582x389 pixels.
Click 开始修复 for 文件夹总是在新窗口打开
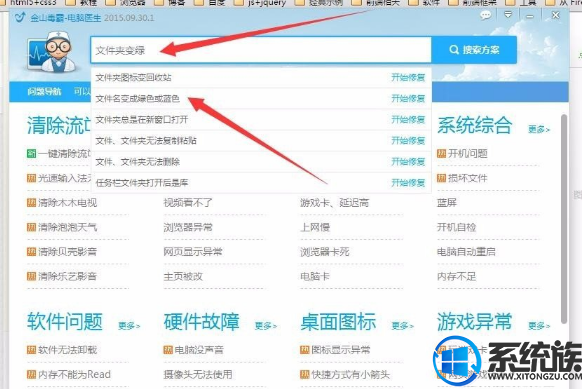click(408, 120)
